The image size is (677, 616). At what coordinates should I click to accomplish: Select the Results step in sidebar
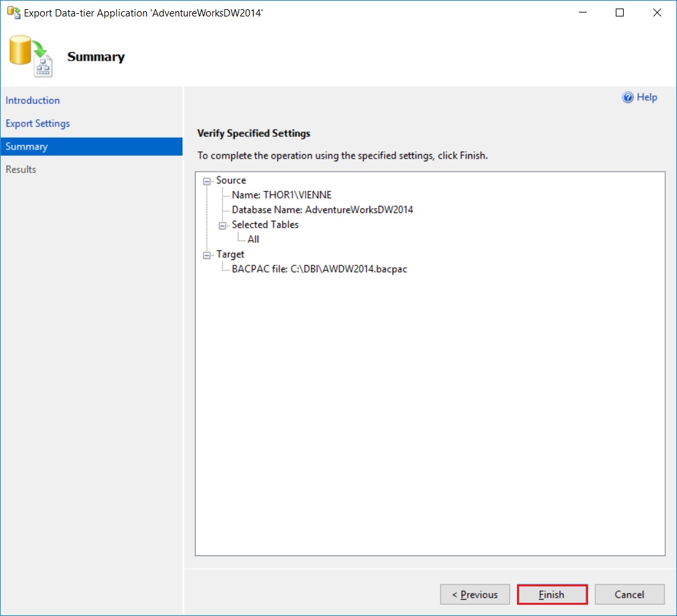point(20,170)
